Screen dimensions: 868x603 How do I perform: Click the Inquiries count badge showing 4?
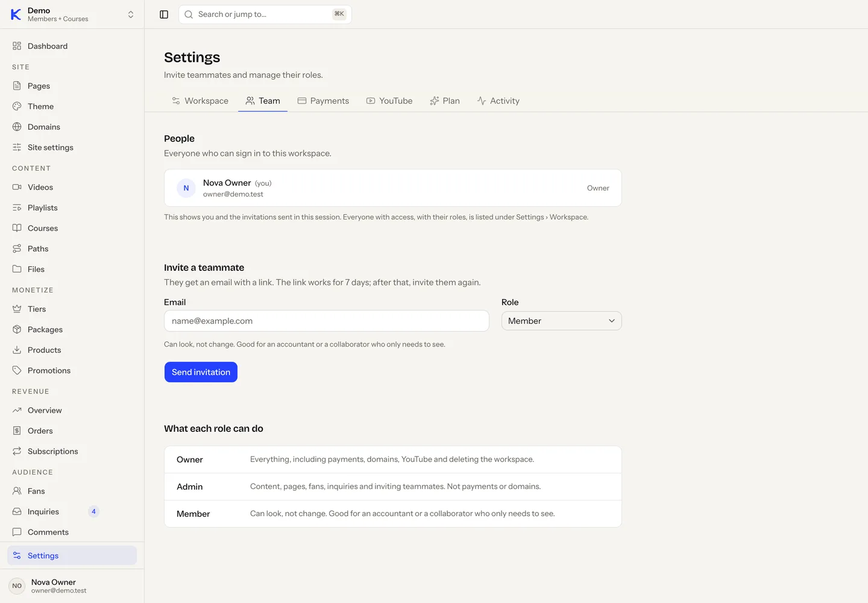click(93, 511)
